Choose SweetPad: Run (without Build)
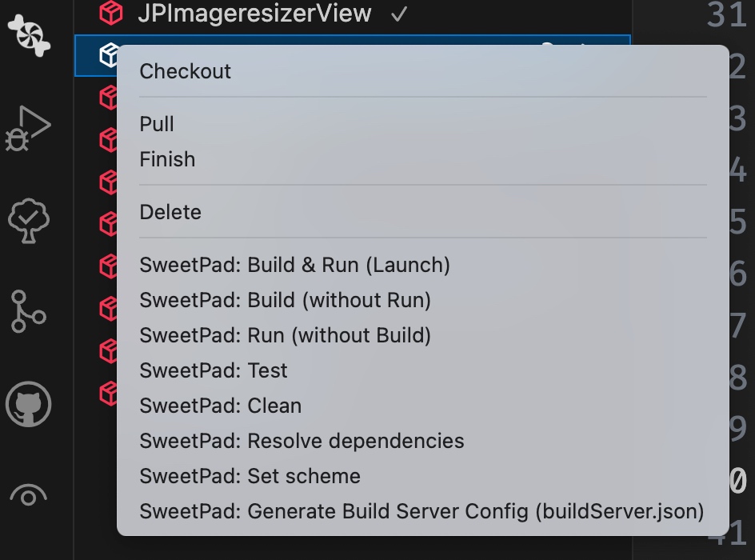The height and width of the screenshot is (560, 755). (x=285, y=335)
